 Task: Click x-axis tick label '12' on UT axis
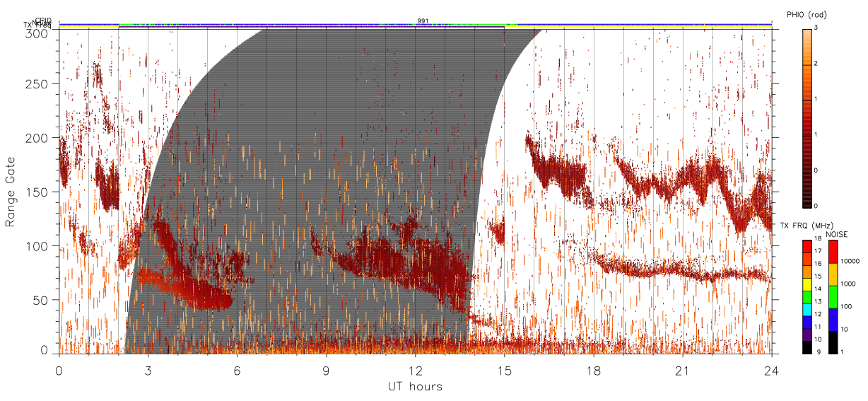[416, 370]
